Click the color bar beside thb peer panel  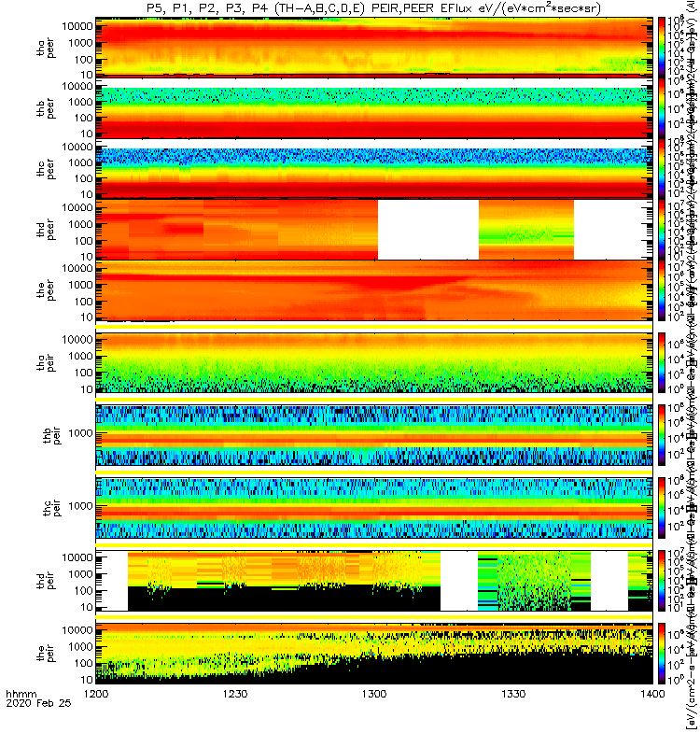tap(662, 107)
